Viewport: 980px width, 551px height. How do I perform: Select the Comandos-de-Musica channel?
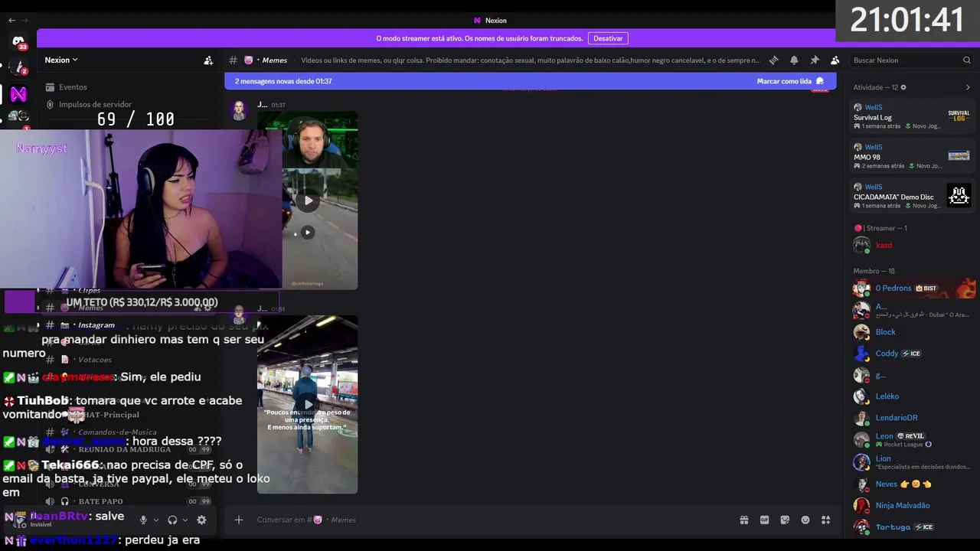pos(117,432)
